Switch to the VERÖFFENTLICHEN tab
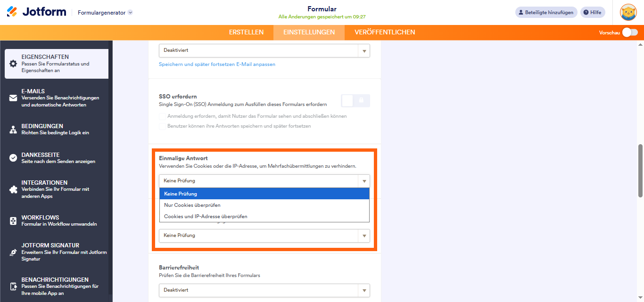 click(385, 33)
